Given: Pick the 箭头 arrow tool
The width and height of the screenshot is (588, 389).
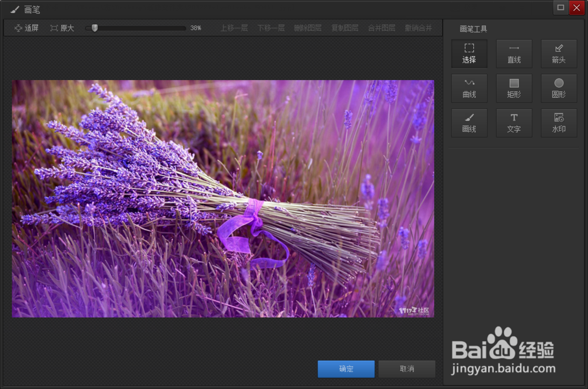Looking at the screenshot, I should [559, 54].
